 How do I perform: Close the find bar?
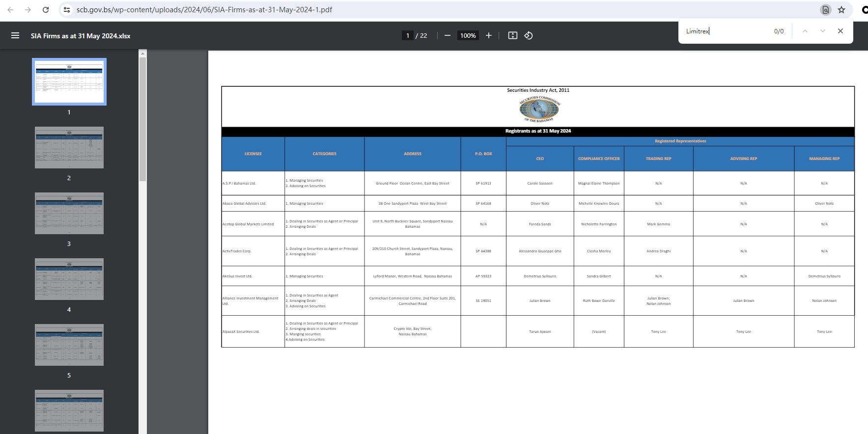[840, 31]
